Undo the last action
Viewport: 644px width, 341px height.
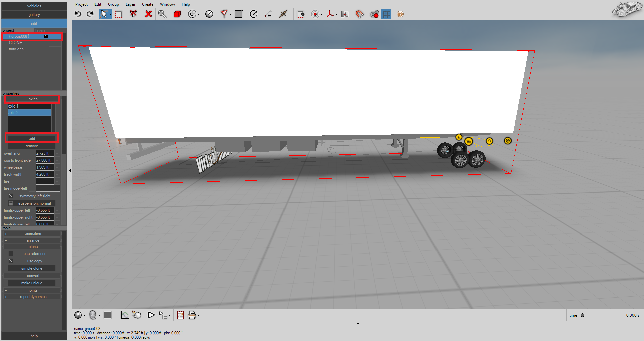point(78,14)
